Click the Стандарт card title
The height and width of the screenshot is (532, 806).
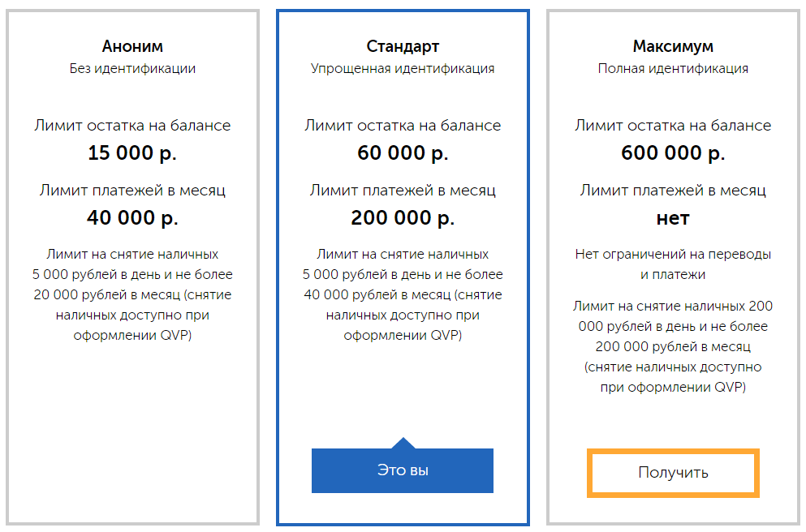point(403,46)
